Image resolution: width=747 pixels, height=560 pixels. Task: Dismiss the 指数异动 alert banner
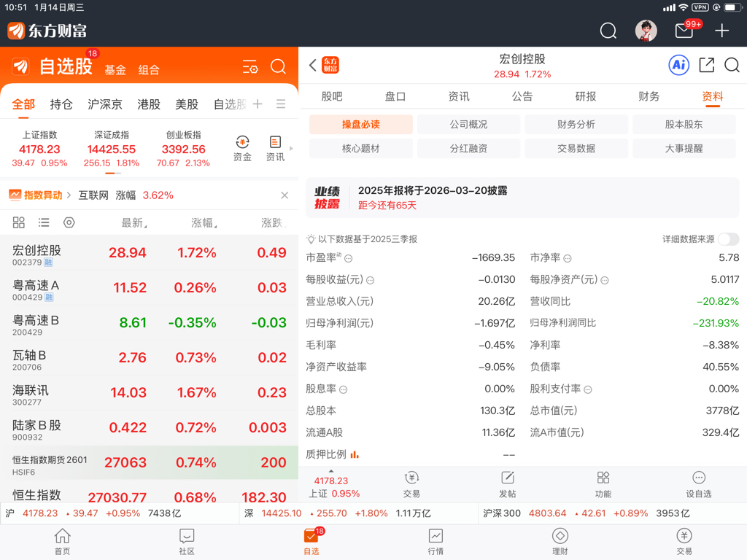pos(285,195)
